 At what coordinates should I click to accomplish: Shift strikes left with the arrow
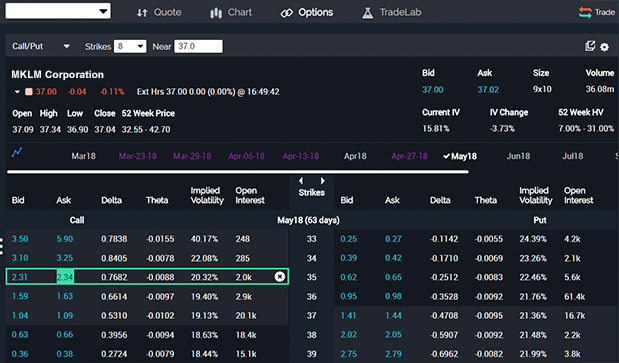click(x=301, y=181)
